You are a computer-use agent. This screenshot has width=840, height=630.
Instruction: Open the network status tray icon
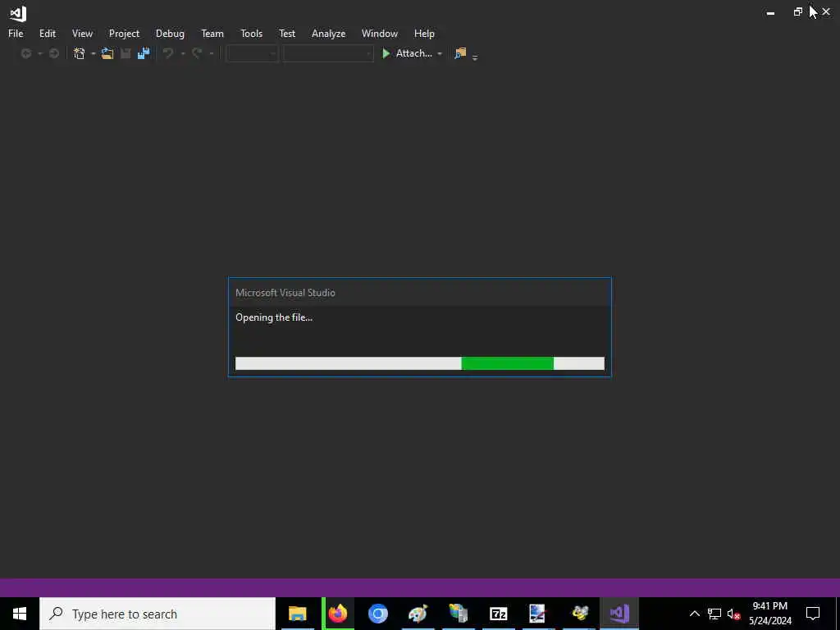coord(714,614)
